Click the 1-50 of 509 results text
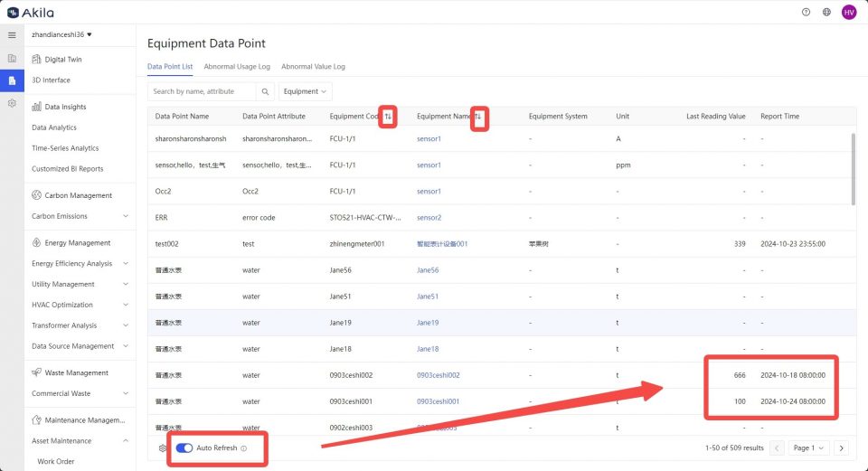This screenshot has width=868, height=471. point(734,447)
